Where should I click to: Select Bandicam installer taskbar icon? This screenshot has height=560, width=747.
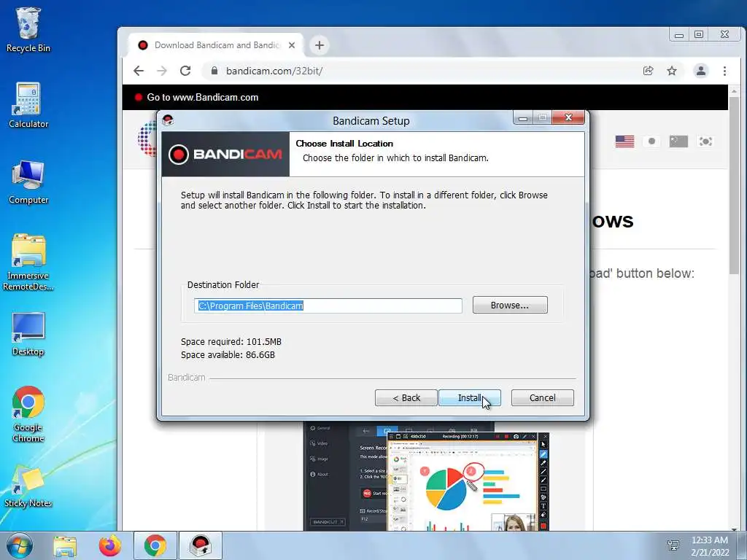201,545
